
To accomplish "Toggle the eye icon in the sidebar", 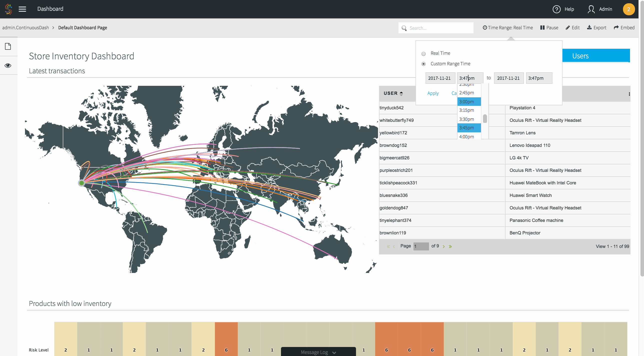I will tap(8, 65).
